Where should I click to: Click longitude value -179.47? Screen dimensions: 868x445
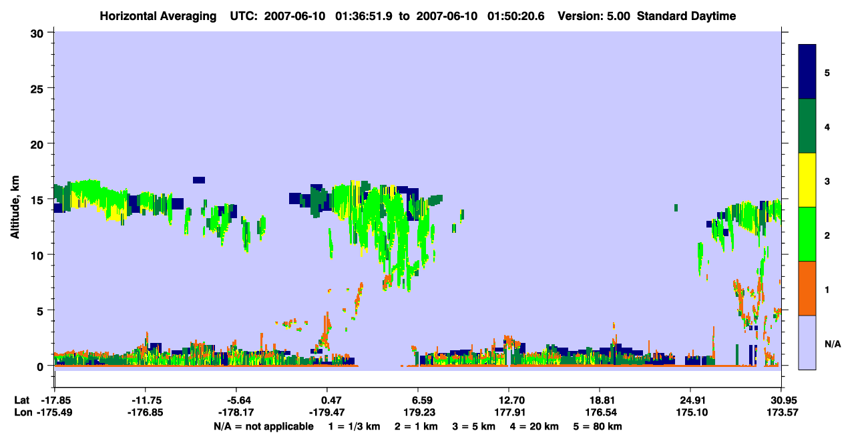(x=327, y=413)
